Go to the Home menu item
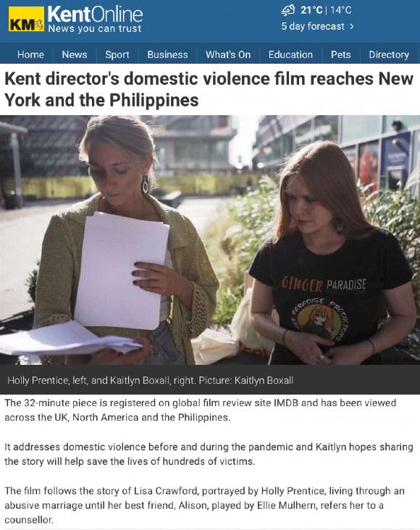The width and height of the screenshot is (420, 530). click(30, 54)
